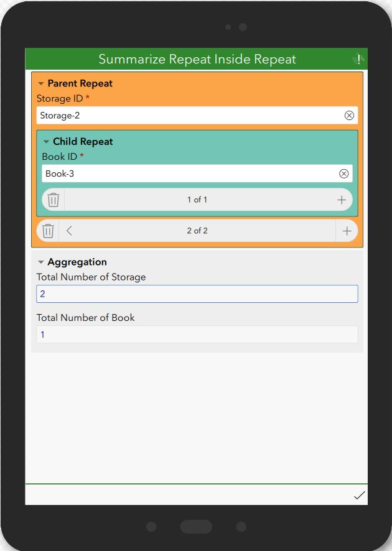This screenshot has width=392, height=551.
Task: Delete the current Book record via trash icon
Action: pos(53,200)
